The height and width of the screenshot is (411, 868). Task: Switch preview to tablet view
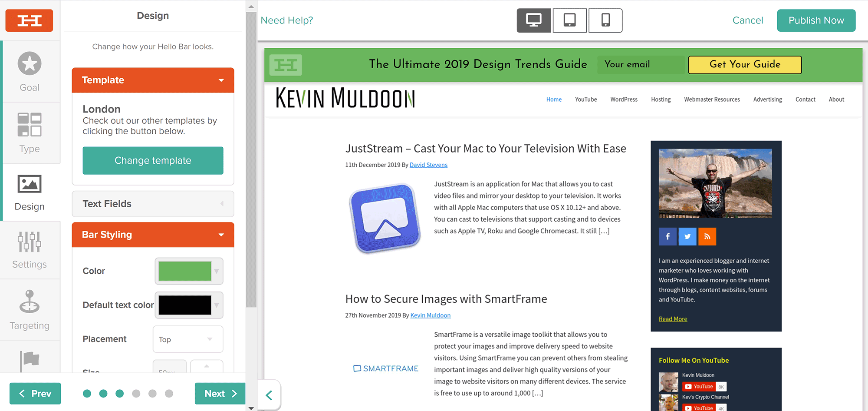[x=570, y=20]
